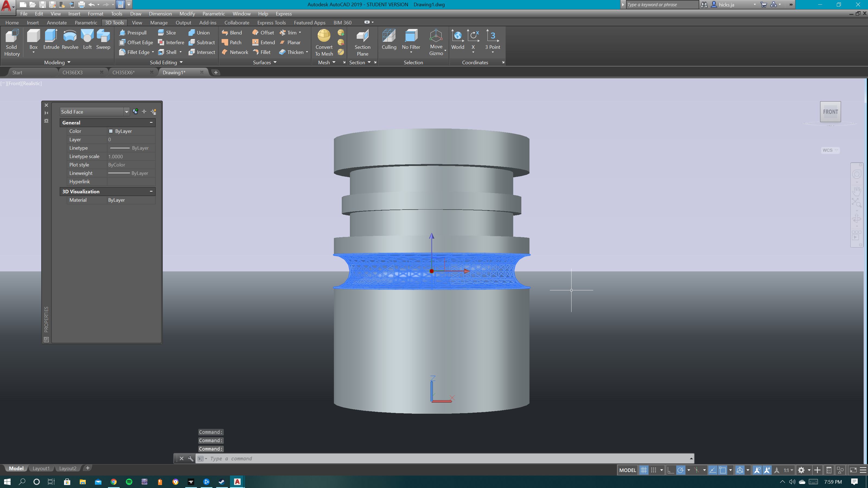The width and height of the screenshot is (868, 488).
Task: Use the Slice solid tool
Action: [x=167, y=33]
